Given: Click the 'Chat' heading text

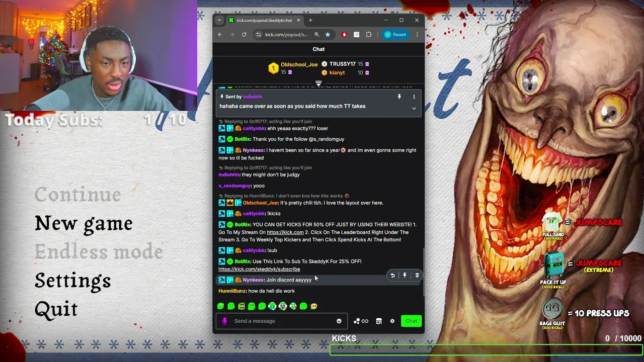Looking at the screenshot, I should 318,49.
